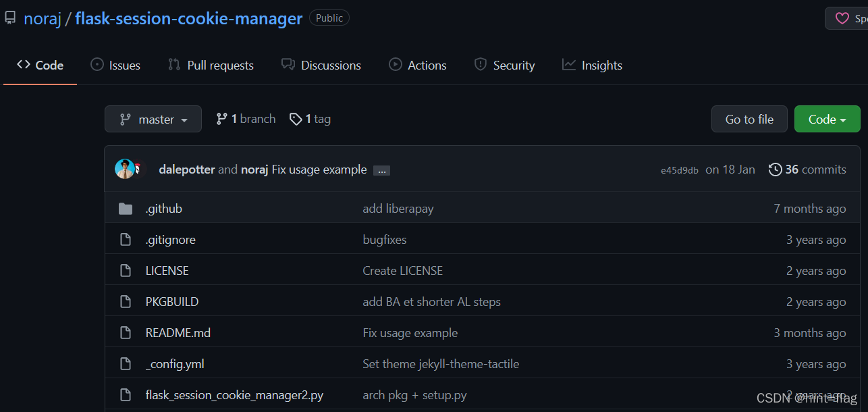This screenshot has height=412, width=868.
Task: Open the PKGBUILD file
Action: tap(172, 302)
